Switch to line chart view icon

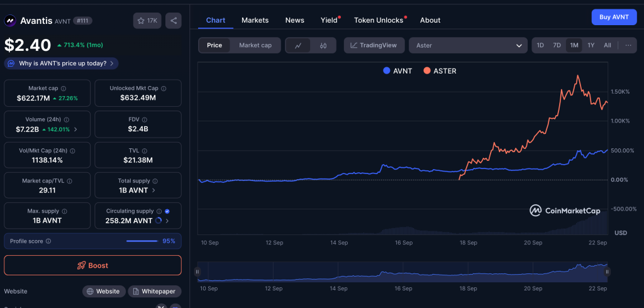[x=298, y=45]
